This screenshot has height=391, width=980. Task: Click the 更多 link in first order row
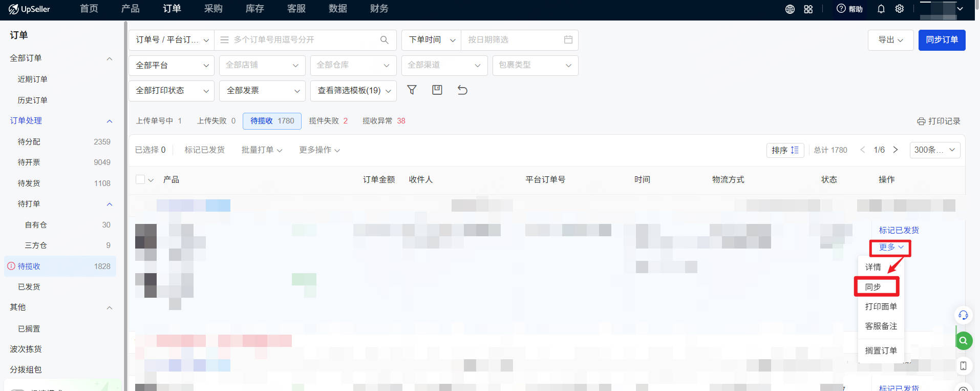point(891,247)
